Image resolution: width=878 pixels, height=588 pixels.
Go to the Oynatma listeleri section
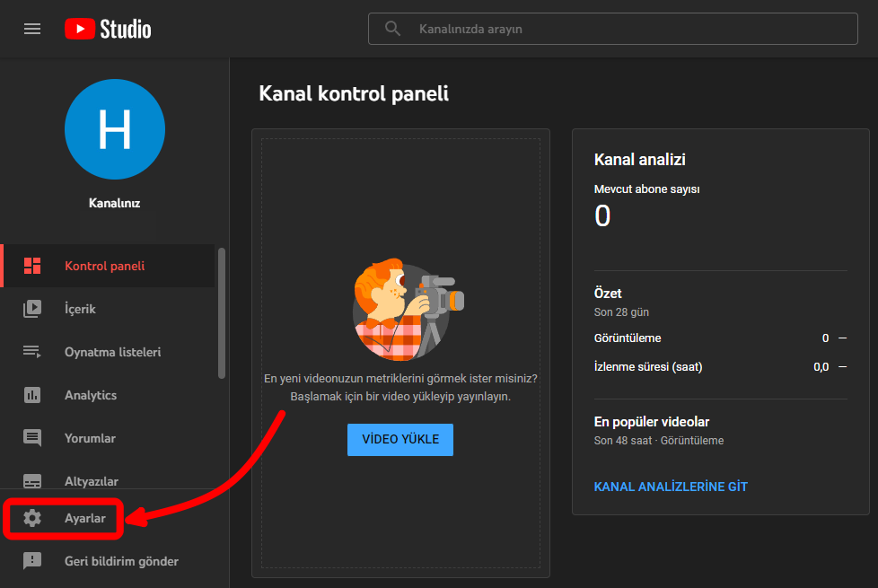tap(112, 352)
